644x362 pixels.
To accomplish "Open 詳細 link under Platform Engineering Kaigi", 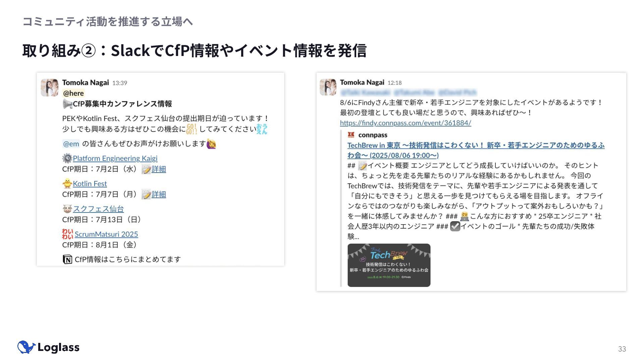I will [x=159, y=169].
